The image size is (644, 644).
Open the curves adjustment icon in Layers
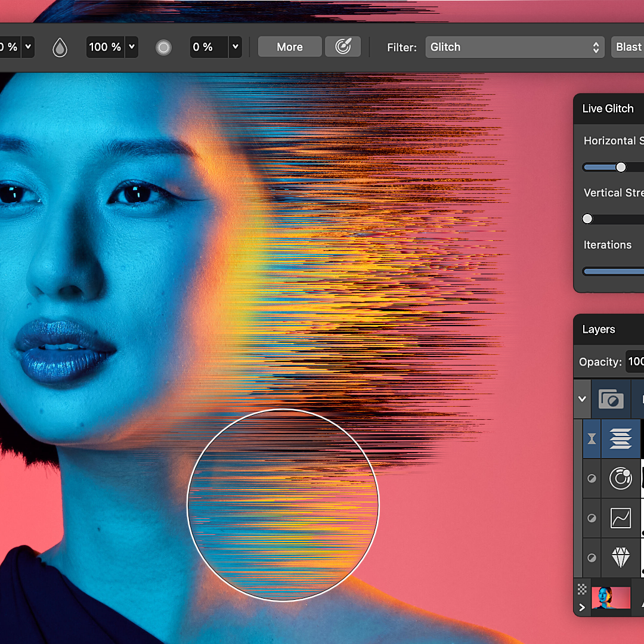(x=621, y=518)
